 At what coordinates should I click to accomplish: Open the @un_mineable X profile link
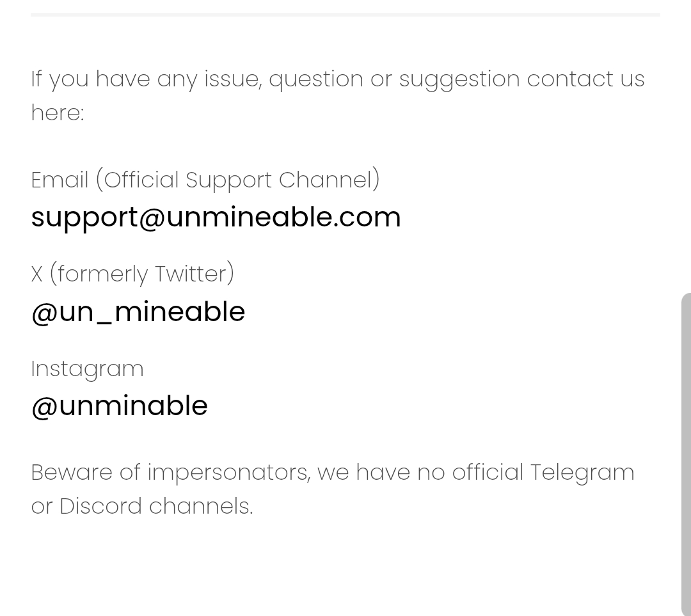138,312
